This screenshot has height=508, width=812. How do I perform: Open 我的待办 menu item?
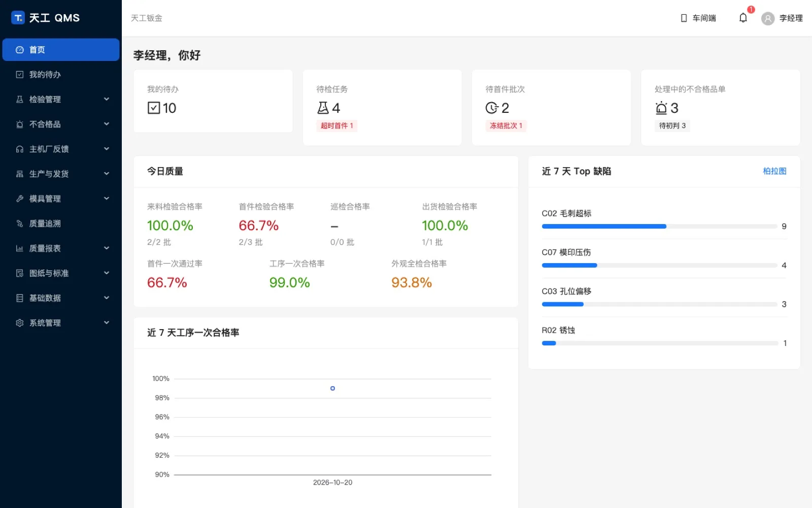(x=61, y=75)
